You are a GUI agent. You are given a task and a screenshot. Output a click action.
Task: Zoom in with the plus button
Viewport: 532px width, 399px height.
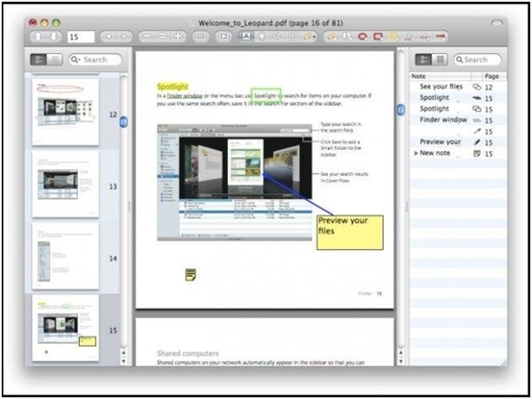point(178,36)
